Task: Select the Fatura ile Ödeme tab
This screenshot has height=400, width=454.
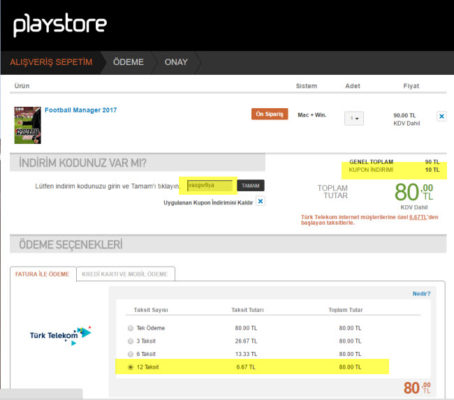Action: (x=42, y=274)
